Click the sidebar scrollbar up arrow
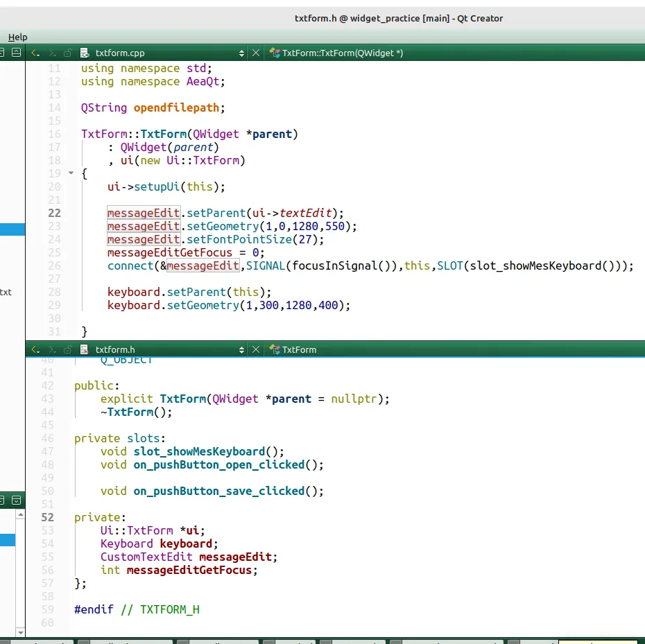Viewport: 645px width, 644px height. click(20, 515)
